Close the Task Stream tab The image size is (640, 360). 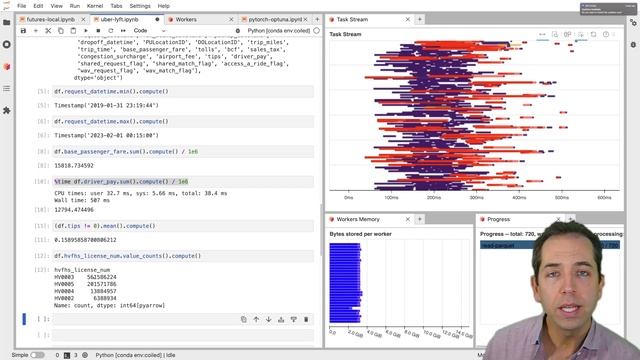pos(407,19)
